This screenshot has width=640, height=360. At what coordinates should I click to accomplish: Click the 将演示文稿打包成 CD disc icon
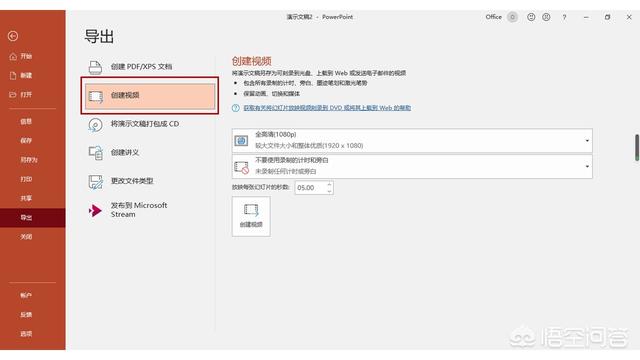tap(96, 124)
